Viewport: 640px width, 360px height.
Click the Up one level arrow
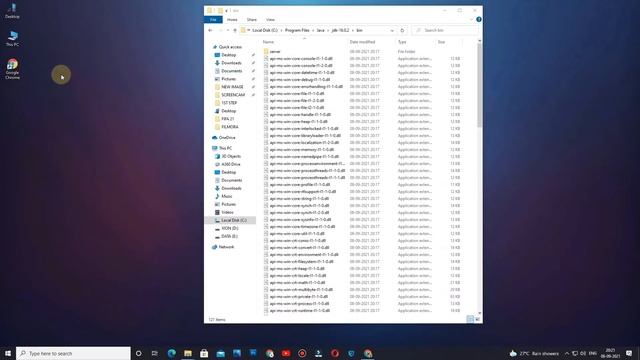pos(235,30)
